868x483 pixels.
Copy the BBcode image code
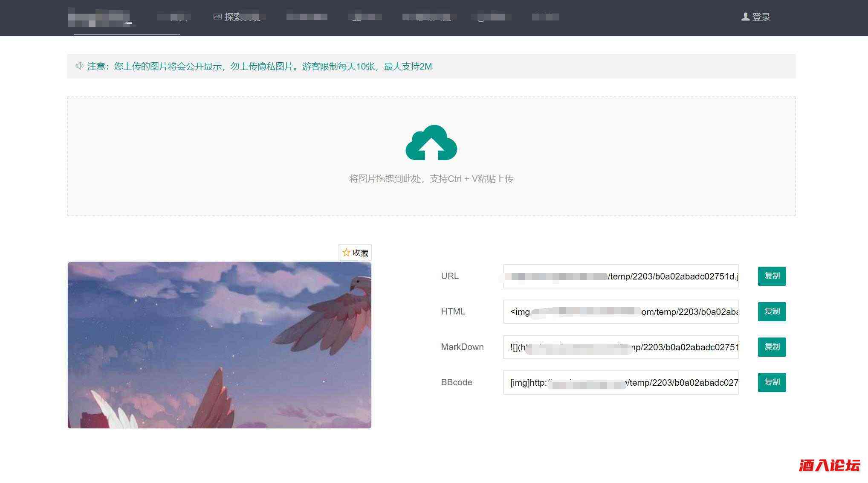(x=771, y=382)
